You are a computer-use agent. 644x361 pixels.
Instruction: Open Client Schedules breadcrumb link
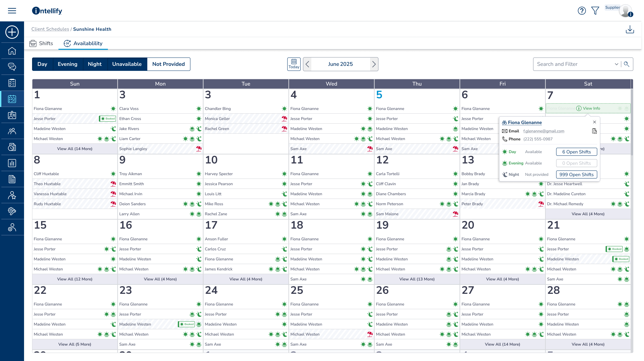[x=50, y=29]
